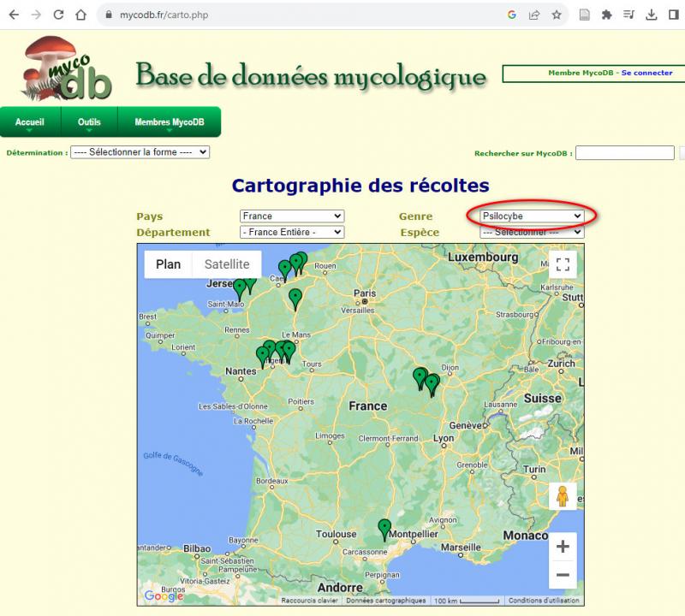
Task: Switch map to Satellite view
Action: click(226, 264)
